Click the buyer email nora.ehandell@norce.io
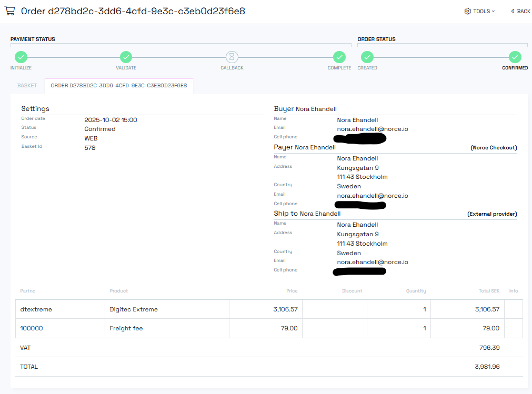This screenshot has width=532, height=394. coord(373,129)
